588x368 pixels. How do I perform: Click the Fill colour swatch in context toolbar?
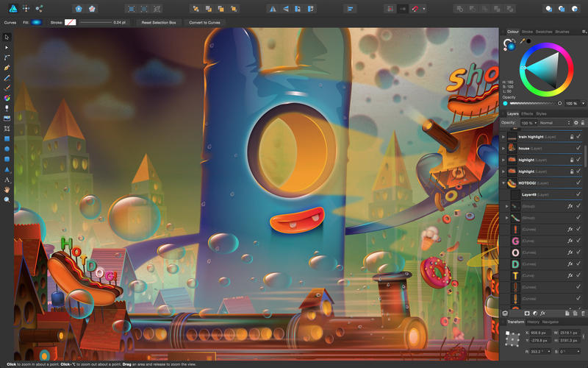(x=36, y=23)
